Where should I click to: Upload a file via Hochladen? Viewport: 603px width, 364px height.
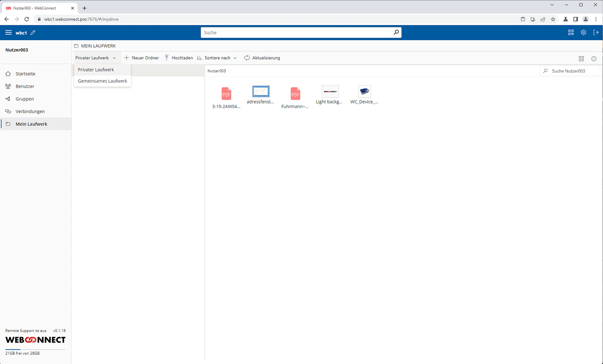coord(179,57)
